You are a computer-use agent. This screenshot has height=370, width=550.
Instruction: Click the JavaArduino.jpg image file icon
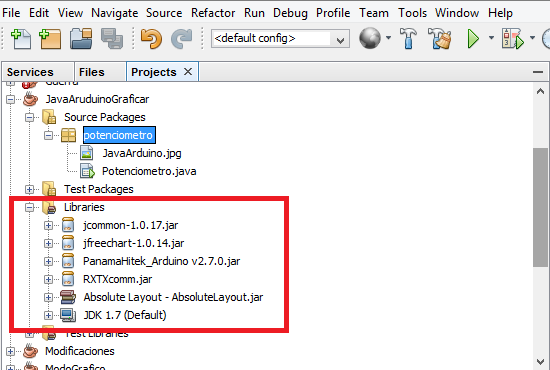point(87,153)
